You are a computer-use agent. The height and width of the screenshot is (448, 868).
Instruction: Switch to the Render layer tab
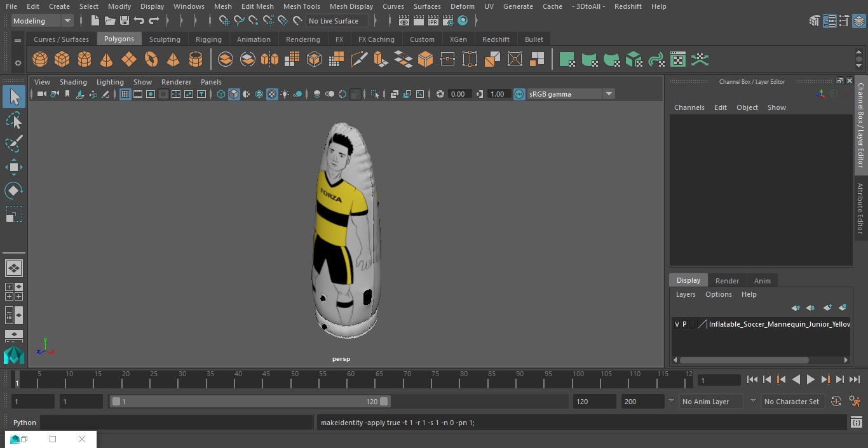click(x=727, y=281)
